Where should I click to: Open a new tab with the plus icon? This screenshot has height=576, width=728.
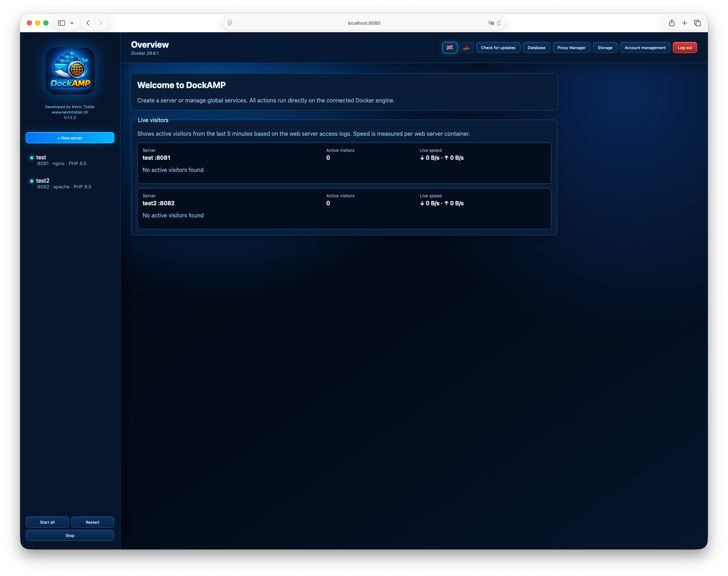(x=684, y=23)
